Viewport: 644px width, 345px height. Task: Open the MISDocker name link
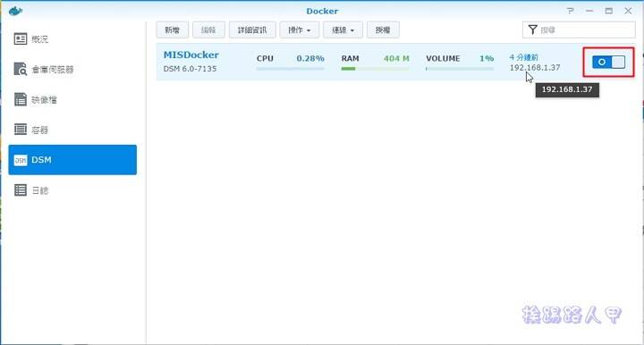pos(191,55)
